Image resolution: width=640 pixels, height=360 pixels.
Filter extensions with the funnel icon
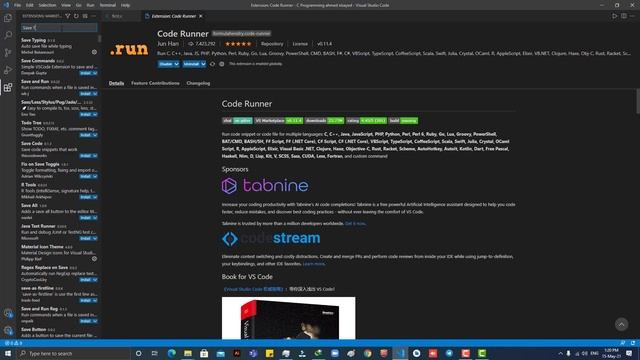68,16
